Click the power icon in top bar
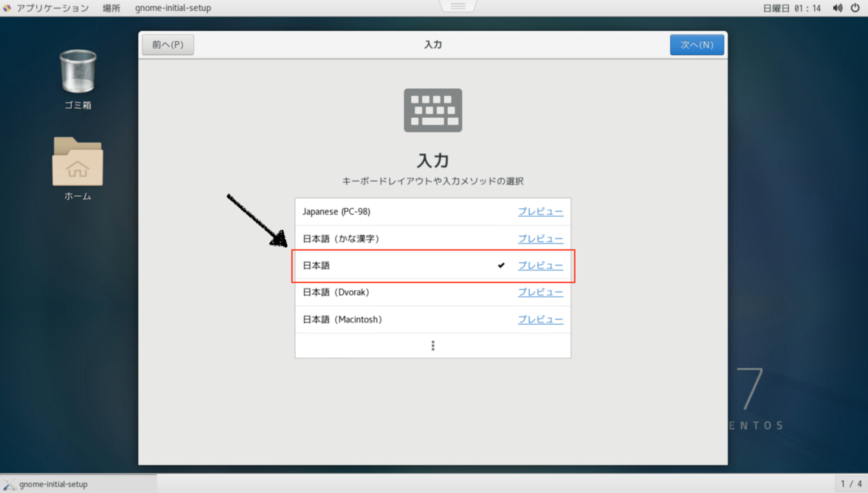868x493 pixels. pyautogui.click(x=856, y=8)
